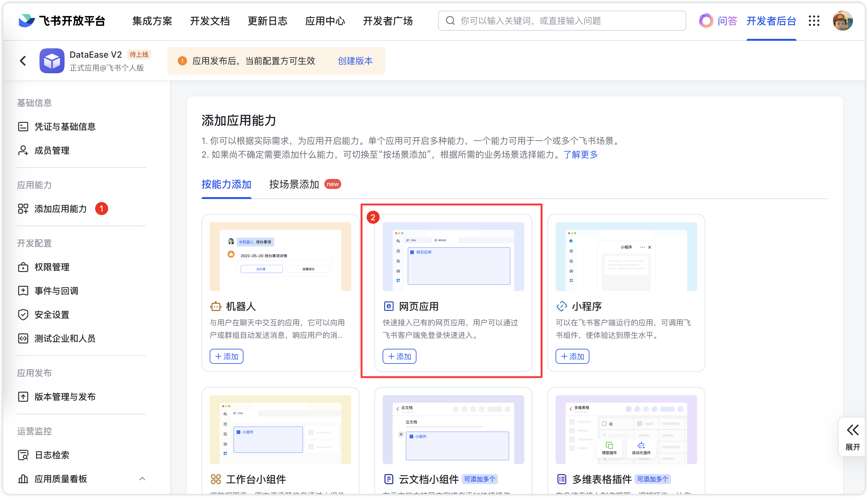Click the 应用质量看板 chart icon
The width and height of the screenshot is (868, 497).
[23, 479]
